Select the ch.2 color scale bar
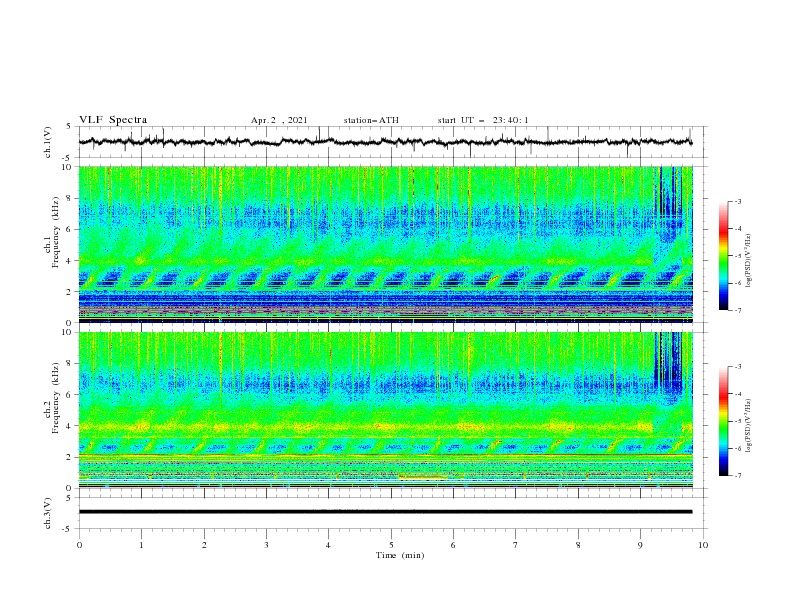 click(x=723, y=421)
